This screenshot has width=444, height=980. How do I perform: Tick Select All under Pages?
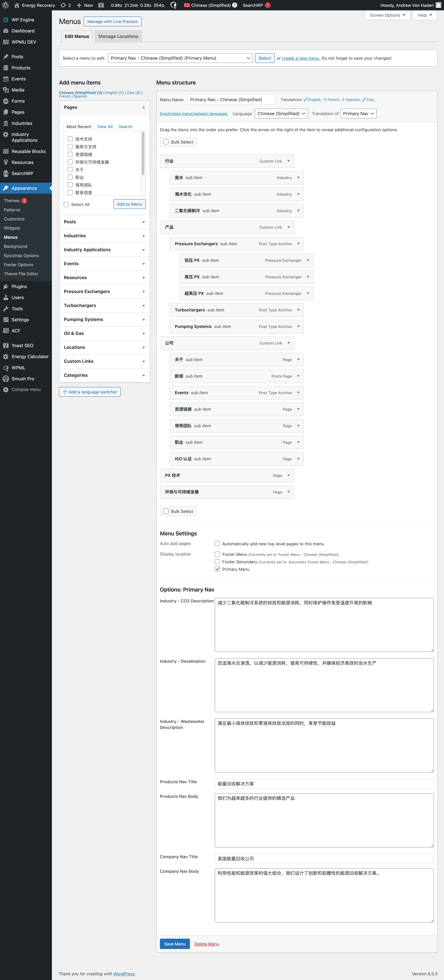[66, 204]
